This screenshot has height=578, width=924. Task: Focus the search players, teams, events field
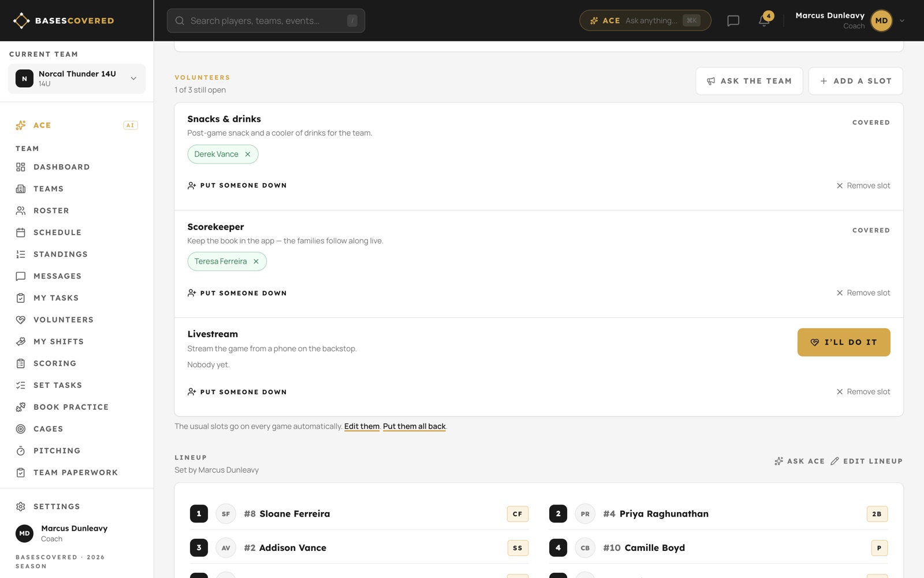click(266, 21)
